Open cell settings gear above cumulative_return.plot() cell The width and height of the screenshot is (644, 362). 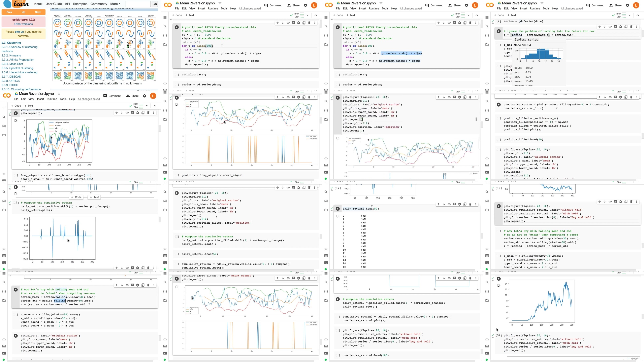coord(620,97)
